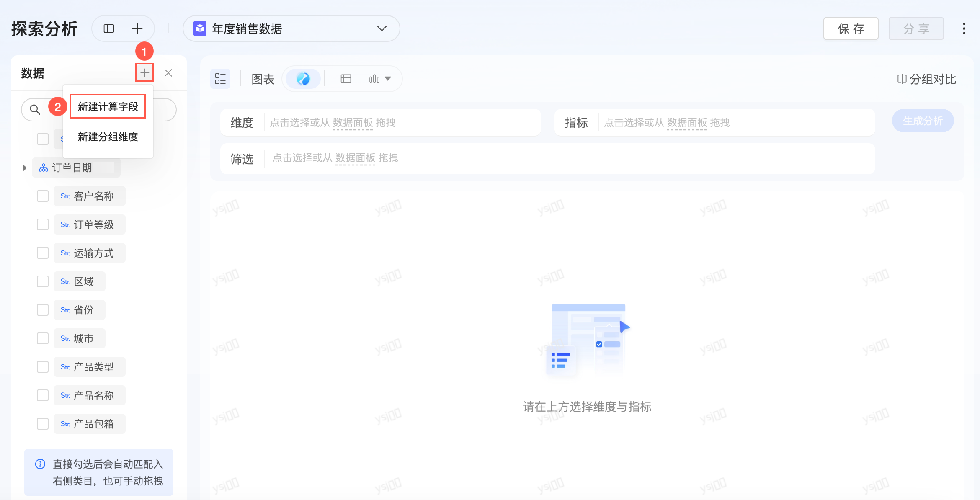Close the 数据 panel with X icon
The height and width of the screenshot is (500, 980).
click(x=168, y=73)
